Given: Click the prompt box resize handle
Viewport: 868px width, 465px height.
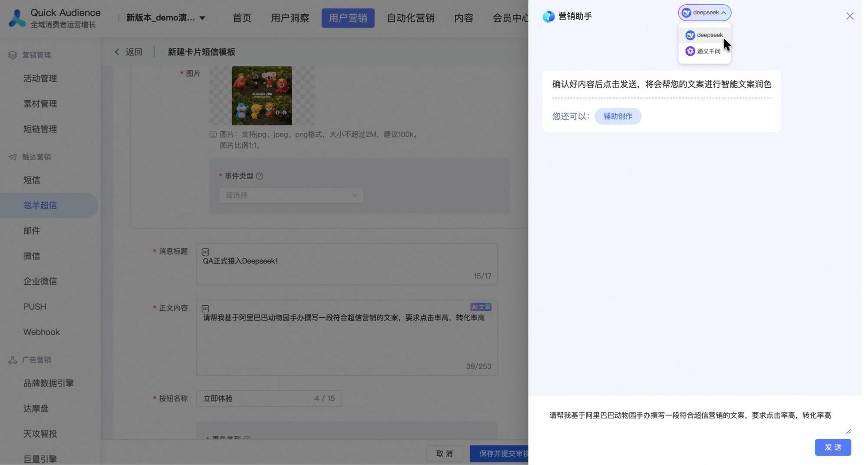Looking at the screenshot, I should click(x=848, y=432).
